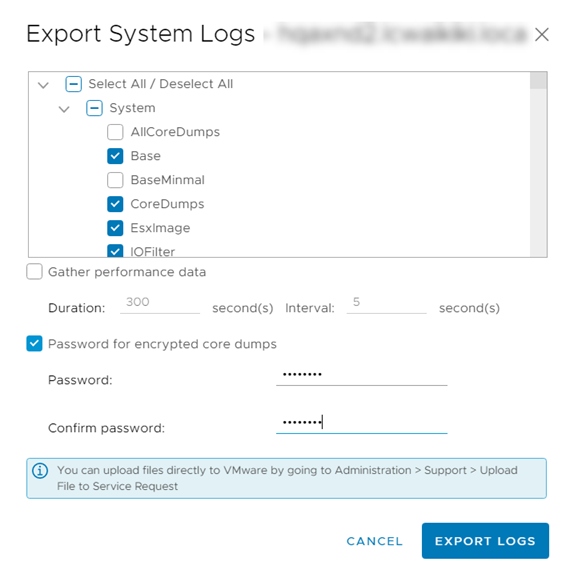570x578 pixels.
Task: Uncheck the IOFilter option
Action: [x=115, y=251]
